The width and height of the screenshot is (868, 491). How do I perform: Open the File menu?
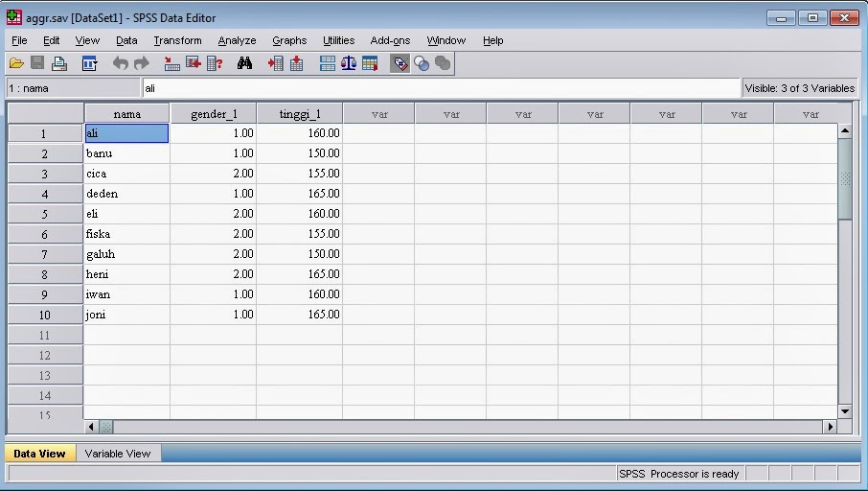point(19,40)
